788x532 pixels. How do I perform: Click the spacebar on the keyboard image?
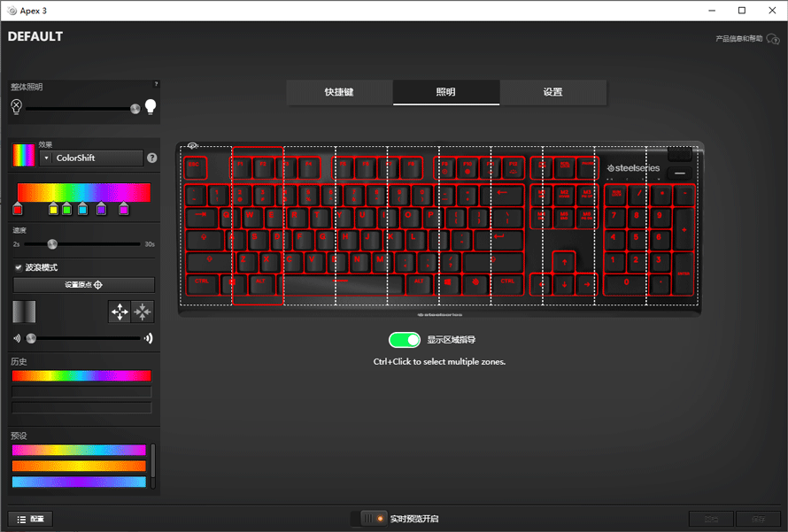[342, 284]
